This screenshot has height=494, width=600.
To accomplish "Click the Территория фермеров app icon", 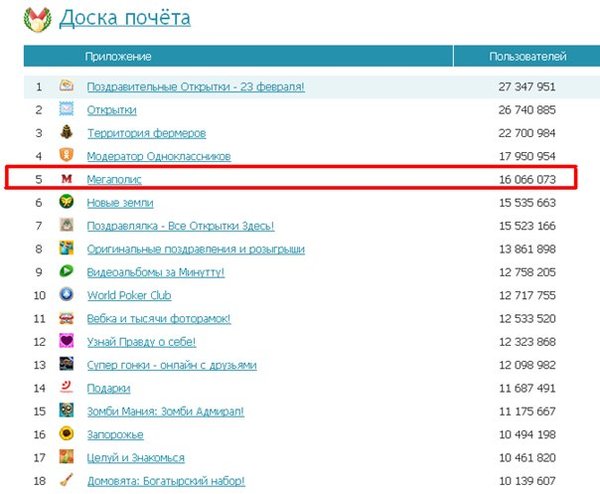I will coord(66,133).
